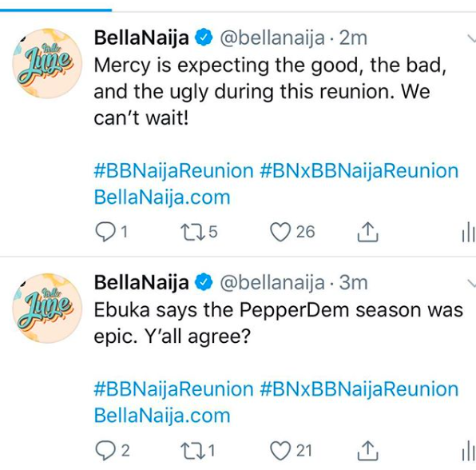Open tweet options chevron on 3m tweet
The width and height of the screenshot is (476, 470).
[471, 283]
